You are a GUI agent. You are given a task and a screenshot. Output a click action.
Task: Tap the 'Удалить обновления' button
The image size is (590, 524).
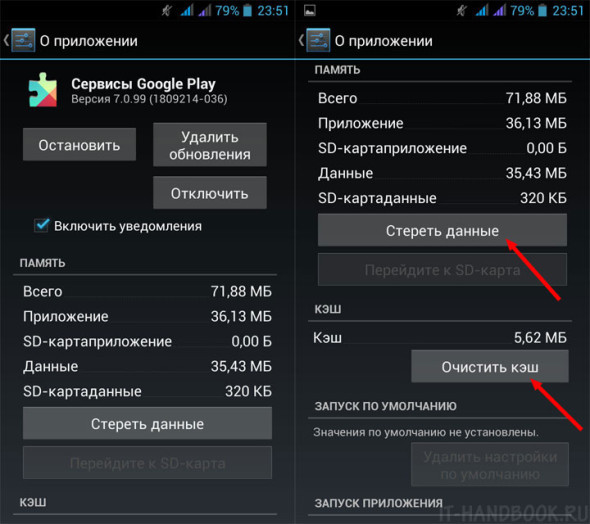[210, 145]
